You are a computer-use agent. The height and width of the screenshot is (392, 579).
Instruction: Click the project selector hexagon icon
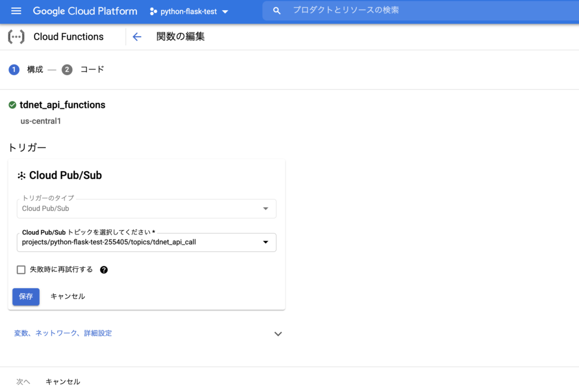click(x=153, y=11)
